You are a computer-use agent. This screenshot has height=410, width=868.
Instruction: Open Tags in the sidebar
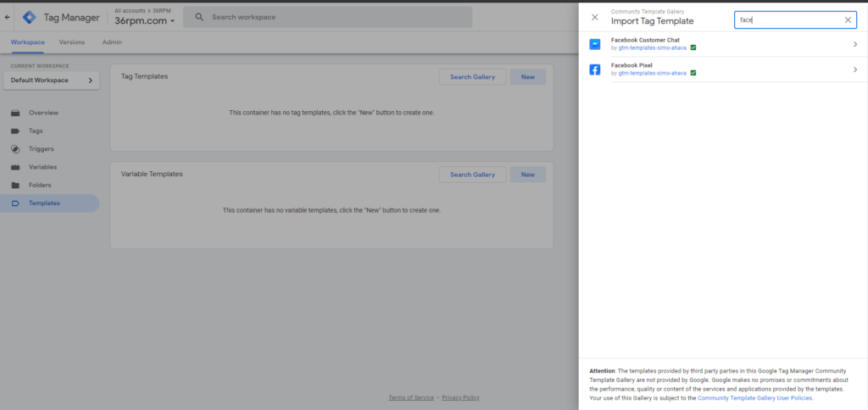point(36,131)
